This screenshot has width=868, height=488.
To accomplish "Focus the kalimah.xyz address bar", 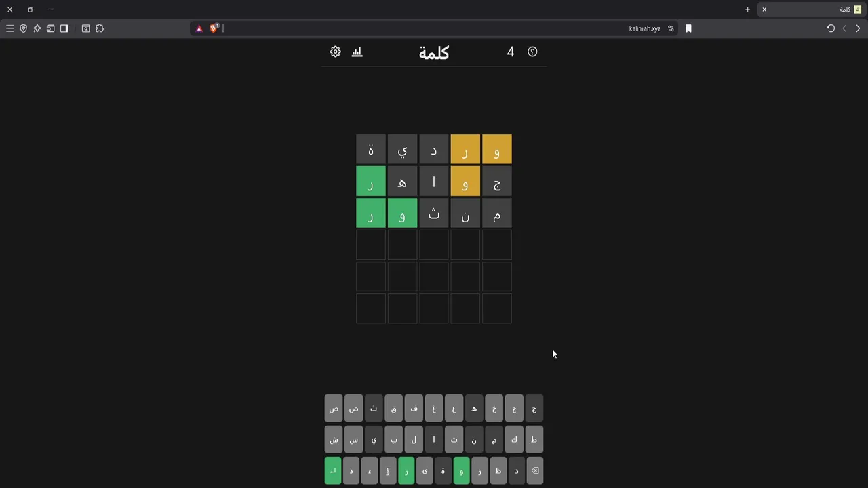I will click(434, 28).
